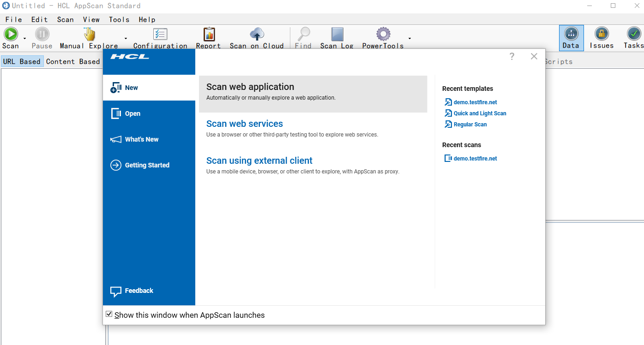Uncheck Show this window when AppScan launches
Image resolution: width=644 pixels, height=345 pixels.
109,314
